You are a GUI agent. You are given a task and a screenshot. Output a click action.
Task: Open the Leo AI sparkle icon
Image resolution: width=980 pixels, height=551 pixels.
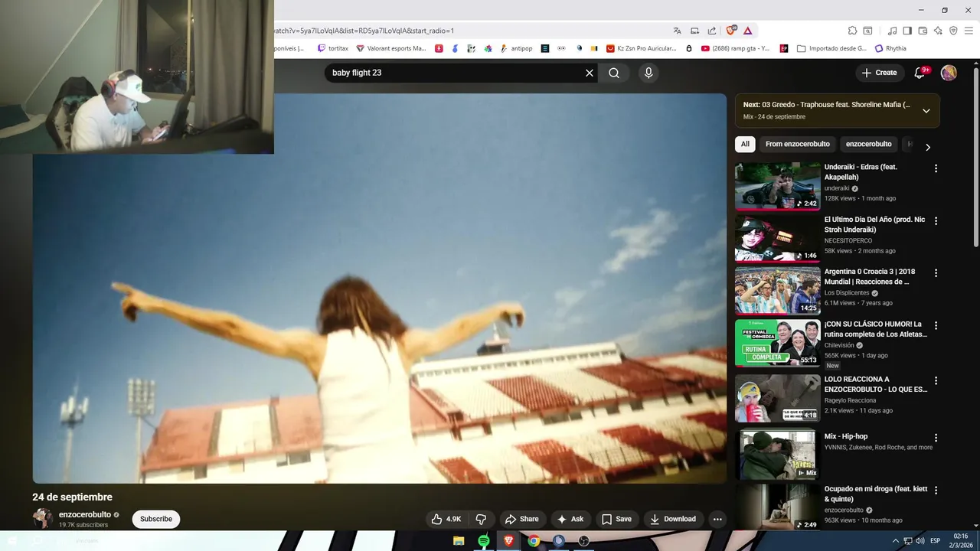click(x=938, y=31)
